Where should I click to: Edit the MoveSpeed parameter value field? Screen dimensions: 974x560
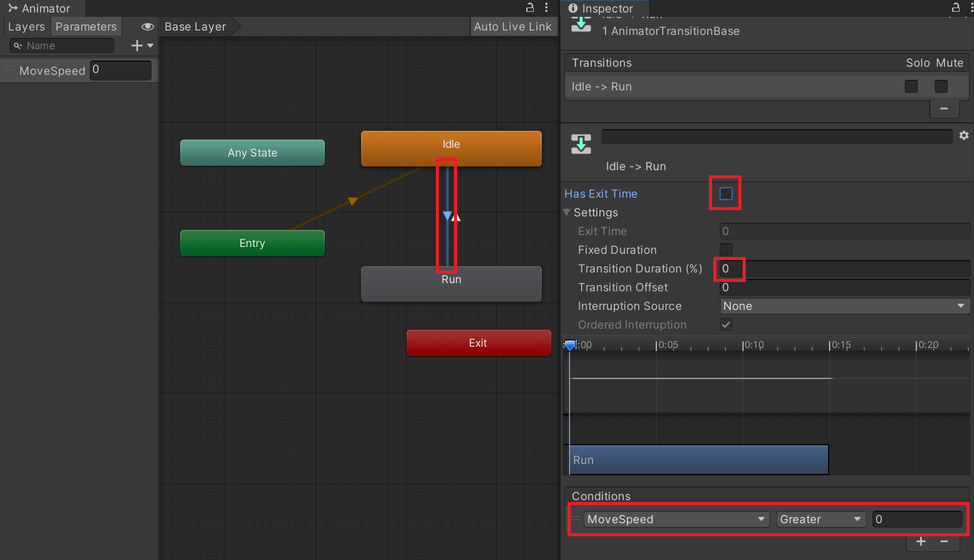click(x=121, y=70)
